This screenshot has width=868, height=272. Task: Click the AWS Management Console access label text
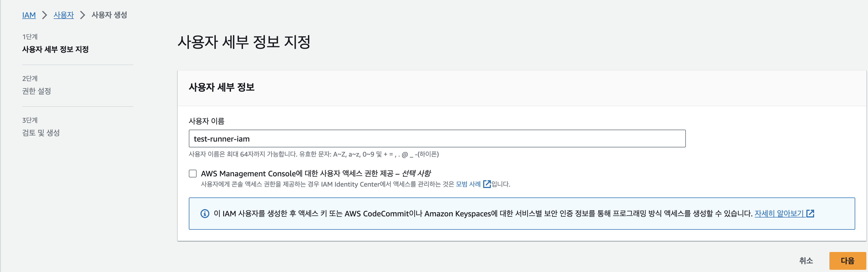(x=315, y=174)
